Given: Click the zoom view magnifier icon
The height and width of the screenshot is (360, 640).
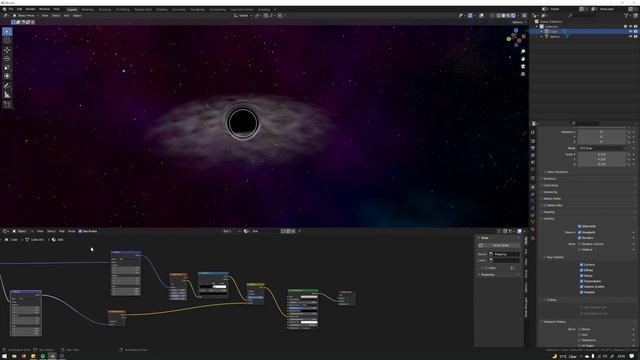Looking at the screenshot, I should tap(523, 51).
